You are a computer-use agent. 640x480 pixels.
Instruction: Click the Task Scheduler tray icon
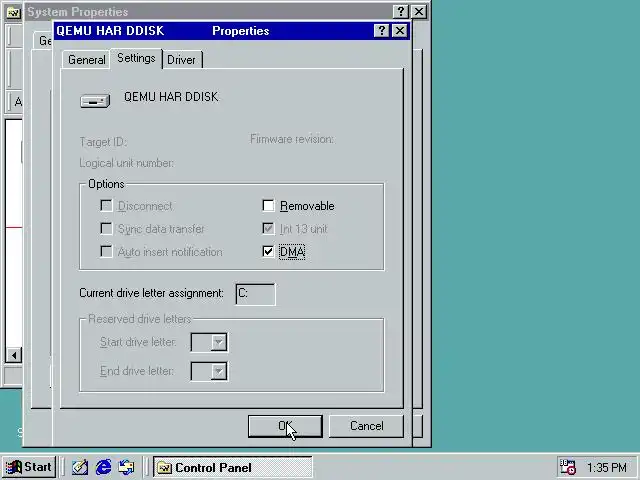point(567,467)
